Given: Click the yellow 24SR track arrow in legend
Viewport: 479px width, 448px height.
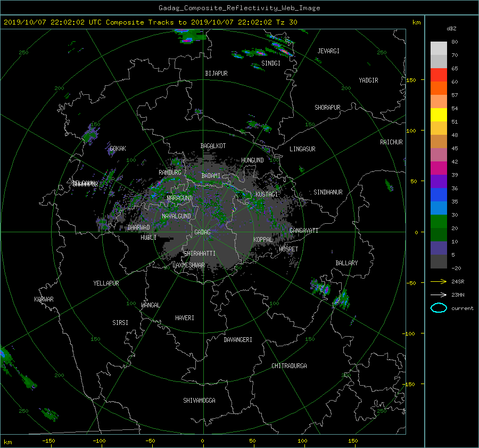Looking at the screenshot, I should click(x=439, y=281).
